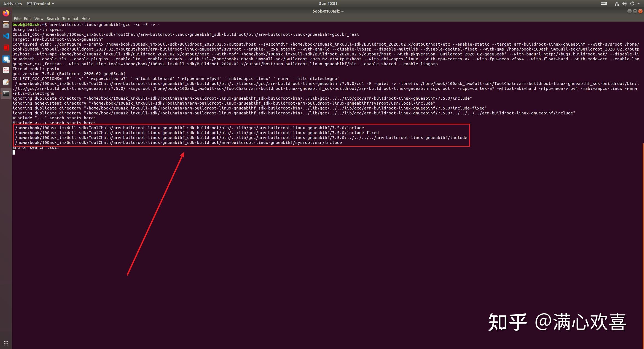Launch Firefox from the dock
Viewport: 644px width, 349px height.
(6, 13)
